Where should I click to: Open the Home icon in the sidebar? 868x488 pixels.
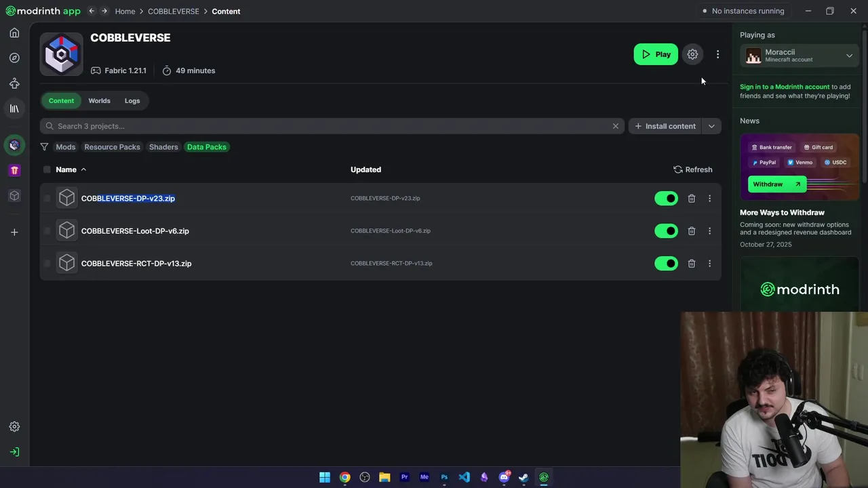tap(14, 33)
